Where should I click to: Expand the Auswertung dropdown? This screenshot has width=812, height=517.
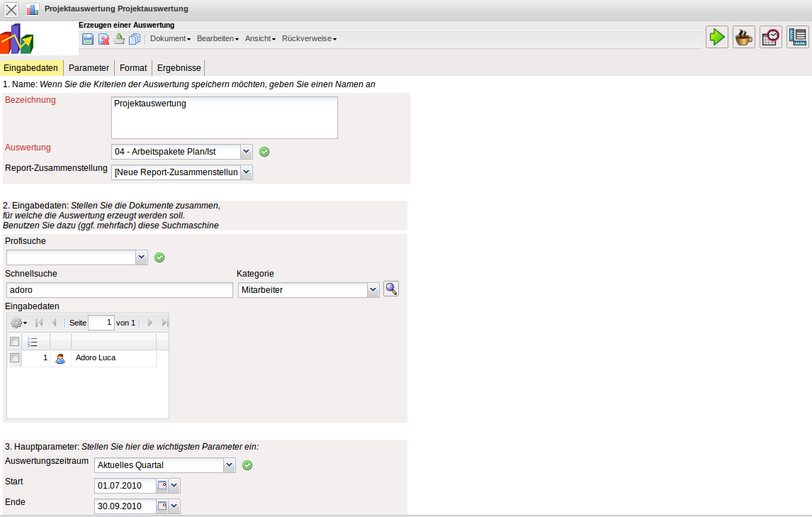click(x=247, y=152)
